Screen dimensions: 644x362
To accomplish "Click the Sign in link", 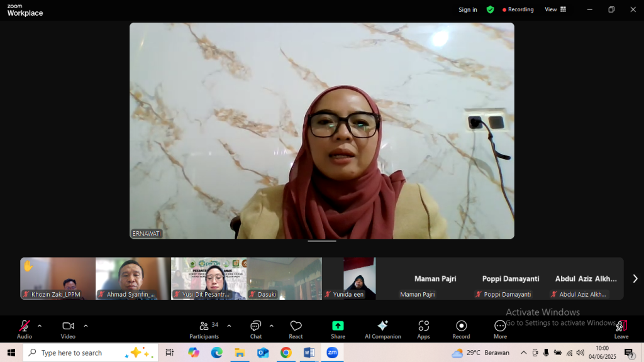I will click(468, 9).
